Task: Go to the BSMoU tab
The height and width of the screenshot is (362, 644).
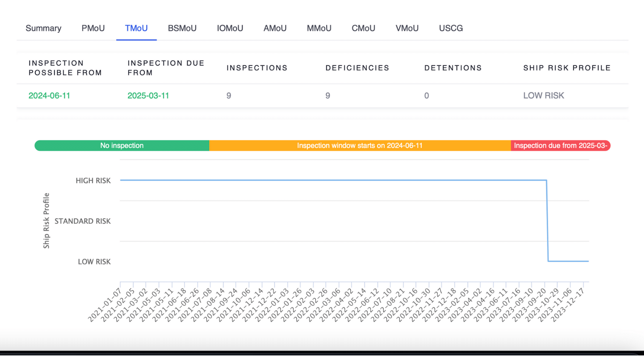Action: click(182, 28)
